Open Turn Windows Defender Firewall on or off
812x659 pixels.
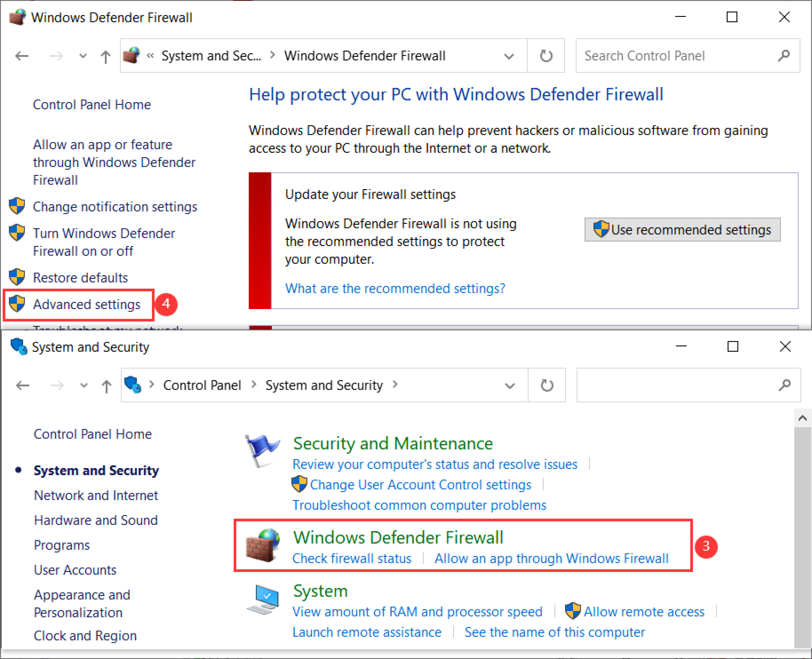pos(104,242)
